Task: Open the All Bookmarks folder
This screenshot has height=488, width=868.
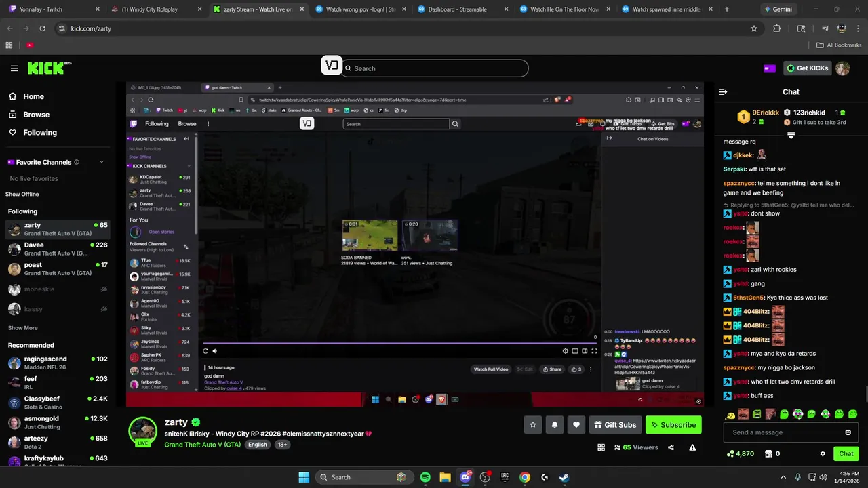Action: point(839,45)
